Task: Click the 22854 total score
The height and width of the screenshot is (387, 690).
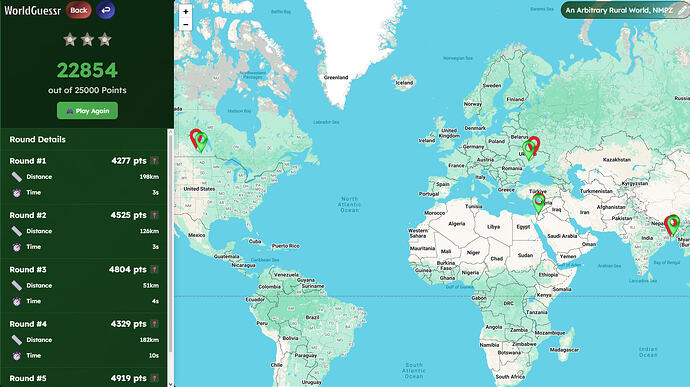Action: [x=87, y=70]
